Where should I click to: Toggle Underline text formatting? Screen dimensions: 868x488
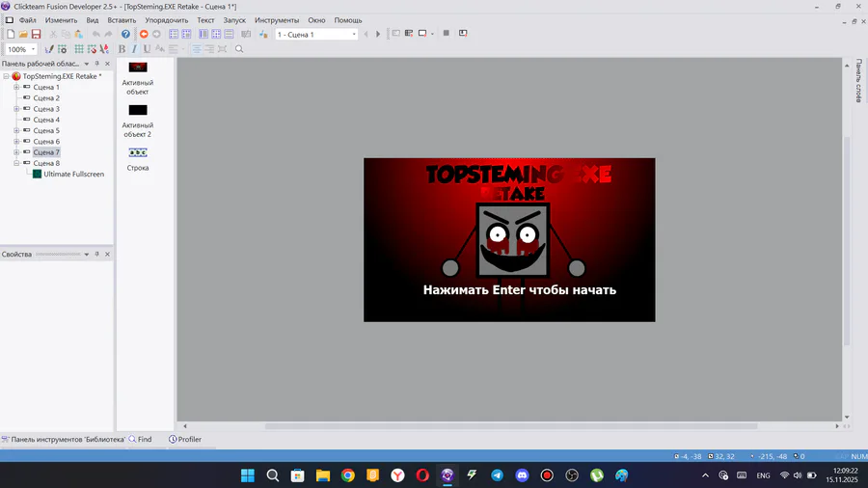click(x=148, y=49)
